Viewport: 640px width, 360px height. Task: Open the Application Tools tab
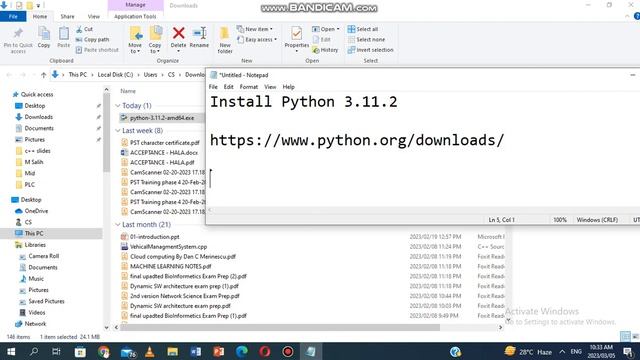click(135, 17)
